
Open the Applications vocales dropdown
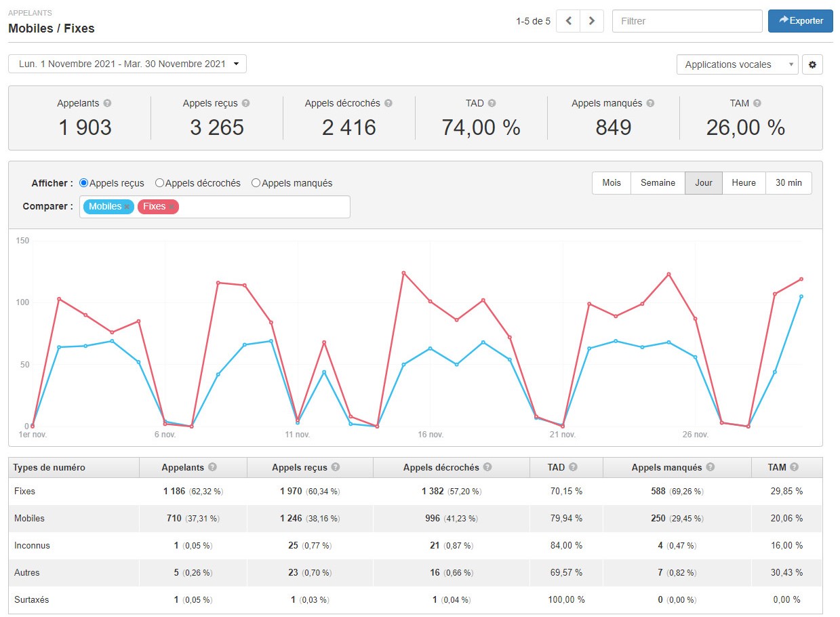pyautogui.click(x=737, y=65)
